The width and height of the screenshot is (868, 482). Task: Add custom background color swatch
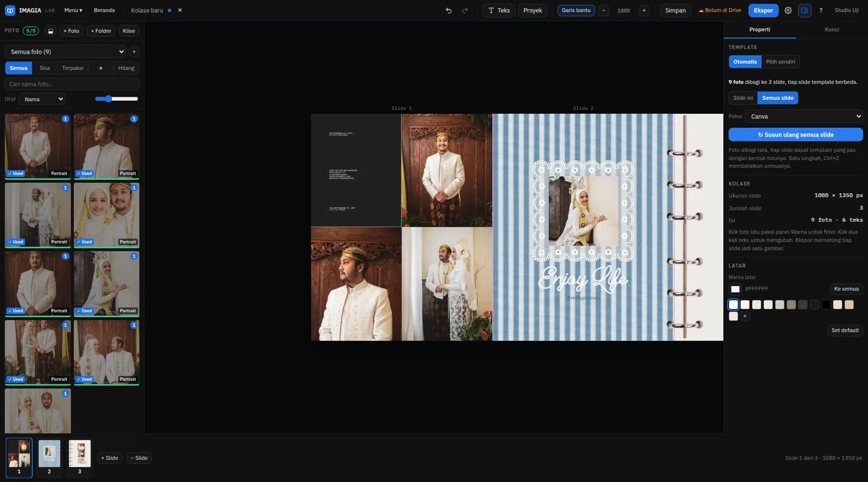pos(745,316)
